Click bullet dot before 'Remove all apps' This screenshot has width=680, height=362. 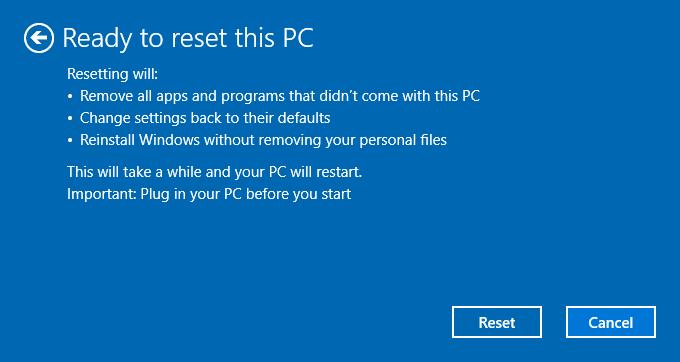[70, 97]
